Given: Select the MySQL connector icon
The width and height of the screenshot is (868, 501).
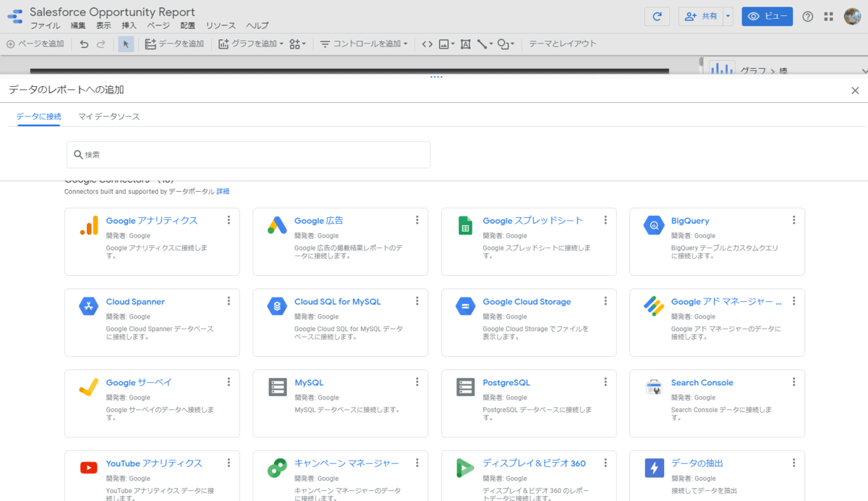Looking at the screenshot, I should [x=277, y=387].
